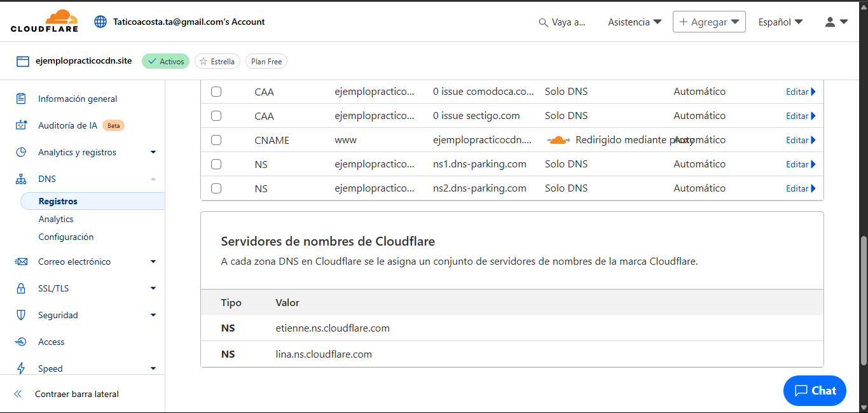Click the ejemplopracticocdn.site domain name
The height and width of the screenshot is (413, 868).
click(x=84, y=61)
